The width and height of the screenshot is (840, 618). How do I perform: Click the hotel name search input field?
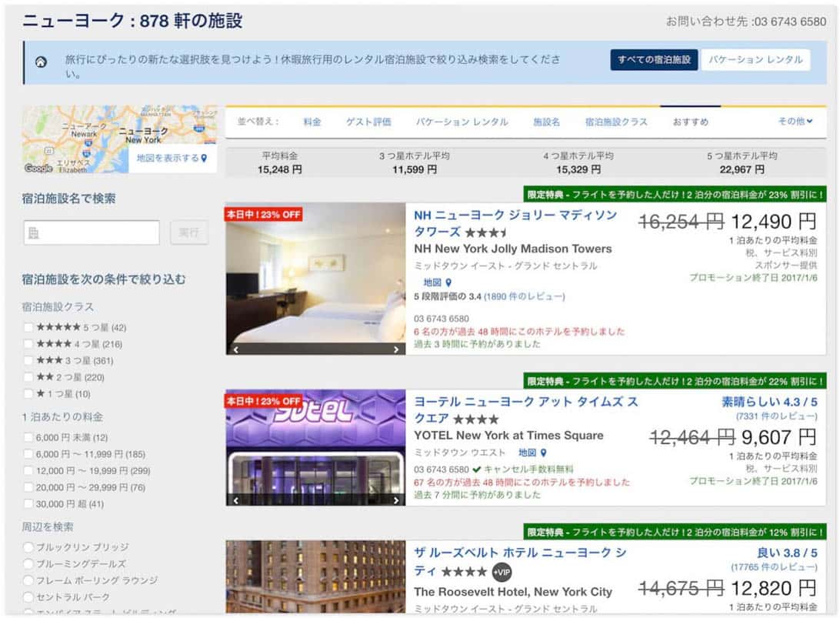coord(92,232)
